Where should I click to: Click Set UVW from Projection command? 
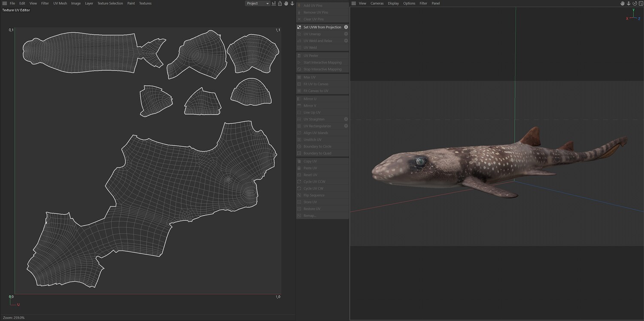322,27
